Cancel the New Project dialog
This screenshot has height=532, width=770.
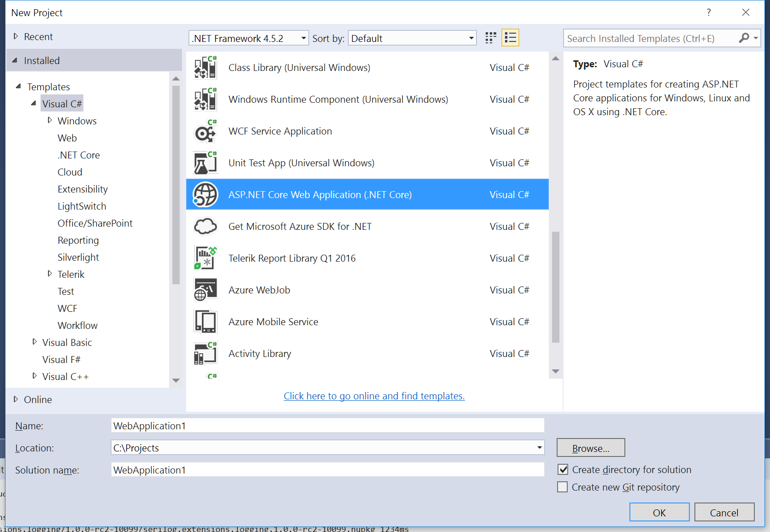724,512
